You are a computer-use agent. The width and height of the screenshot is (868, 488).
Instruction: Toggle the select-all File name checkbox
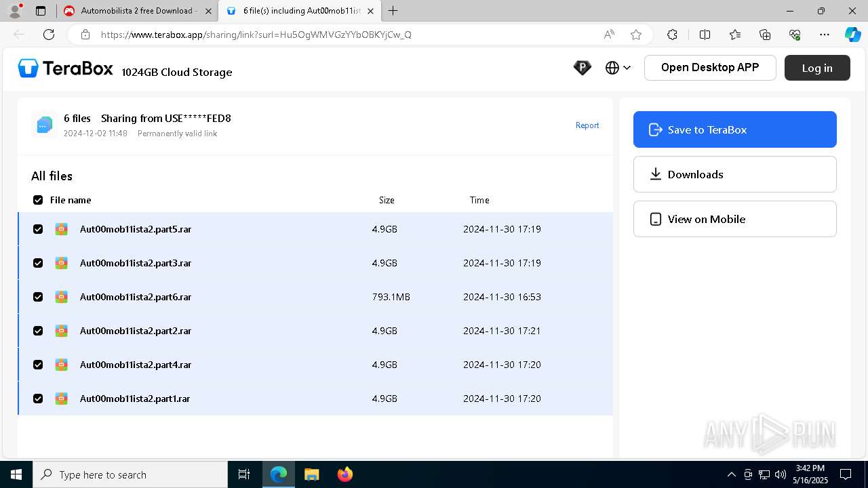(x=38, y=200)
